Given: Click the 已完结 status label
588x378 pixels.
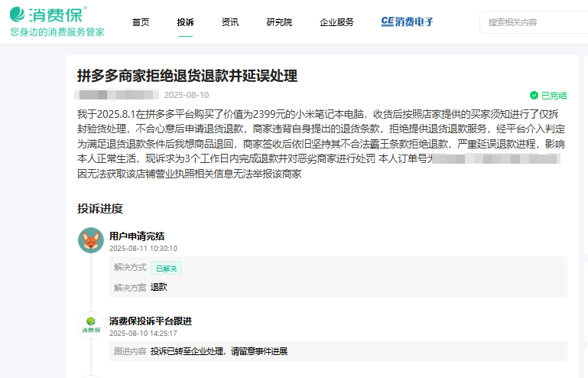Looking at the screenshot, I should (x=554, y=96).
